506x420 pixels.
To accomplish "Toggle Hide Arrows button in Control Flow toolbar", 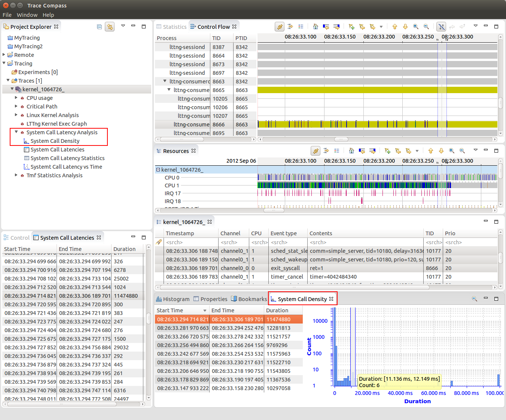I will pyautogui.click(x=442, y=27).
